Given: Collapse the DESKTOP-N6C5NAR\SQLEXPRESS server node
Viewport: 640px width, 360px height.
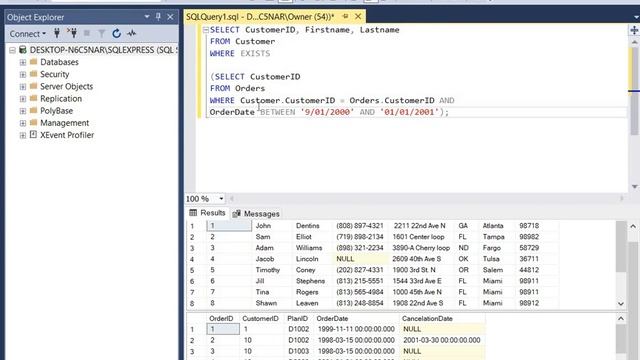Looking at the screenshot, I should click(x=12, y=50).
